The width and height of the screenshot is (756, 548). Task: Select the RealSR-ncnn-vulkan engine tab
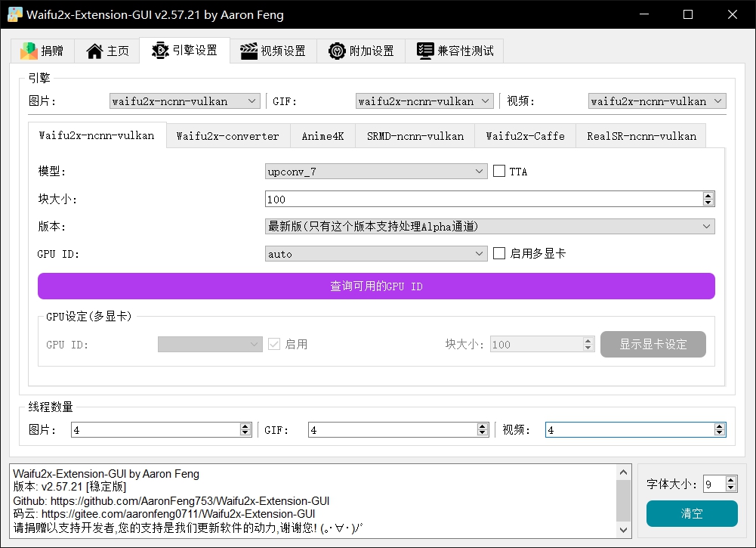tap(641, 136)
